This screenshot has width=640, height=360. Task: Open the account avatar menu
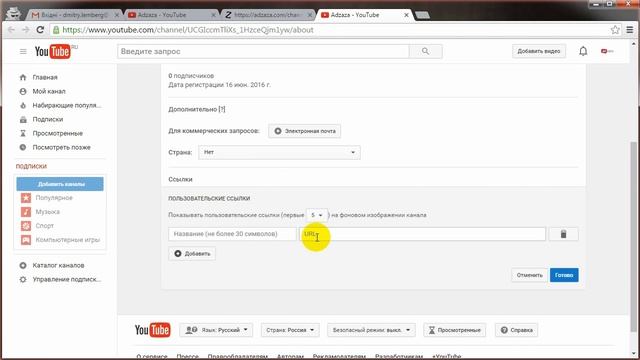coord(607,51)
